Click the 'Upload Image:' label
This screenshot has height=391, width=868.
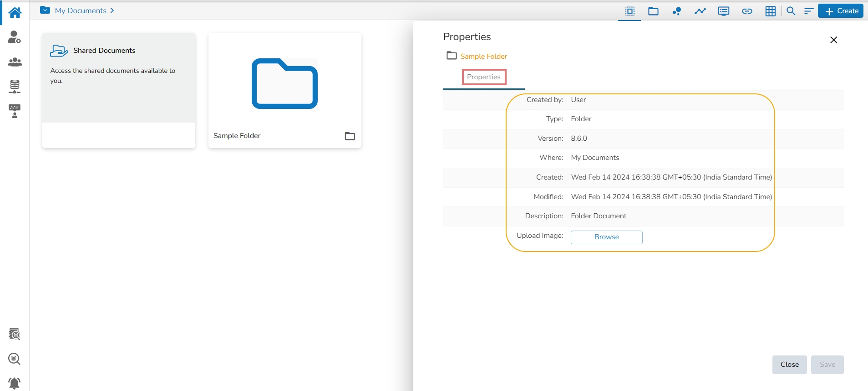(x=540, y=235)
